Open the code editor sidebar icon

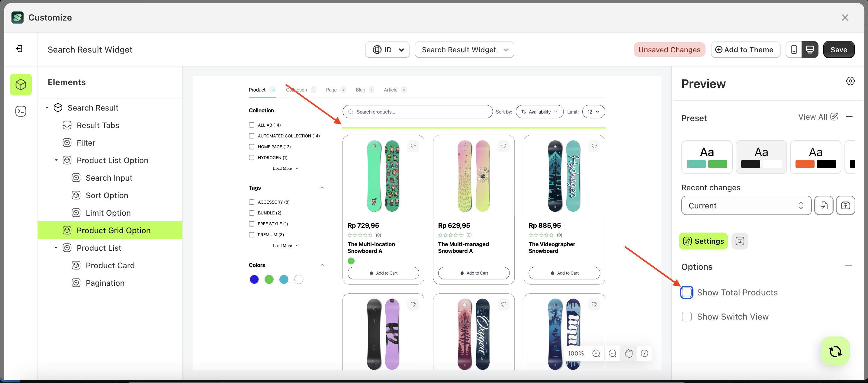click(x=21, y=111)
